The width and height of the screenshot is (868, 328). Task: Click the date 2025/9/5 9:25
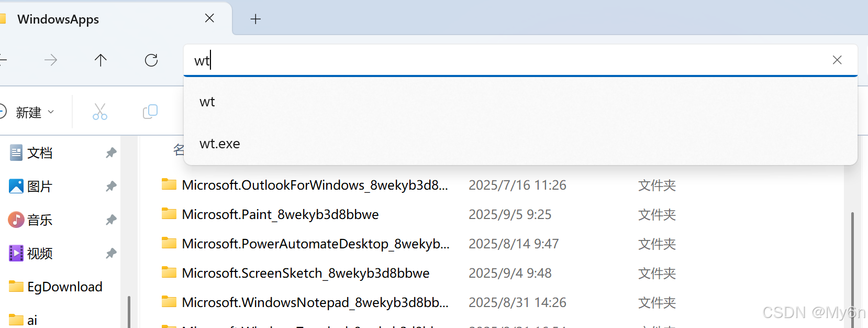point(510,214)
